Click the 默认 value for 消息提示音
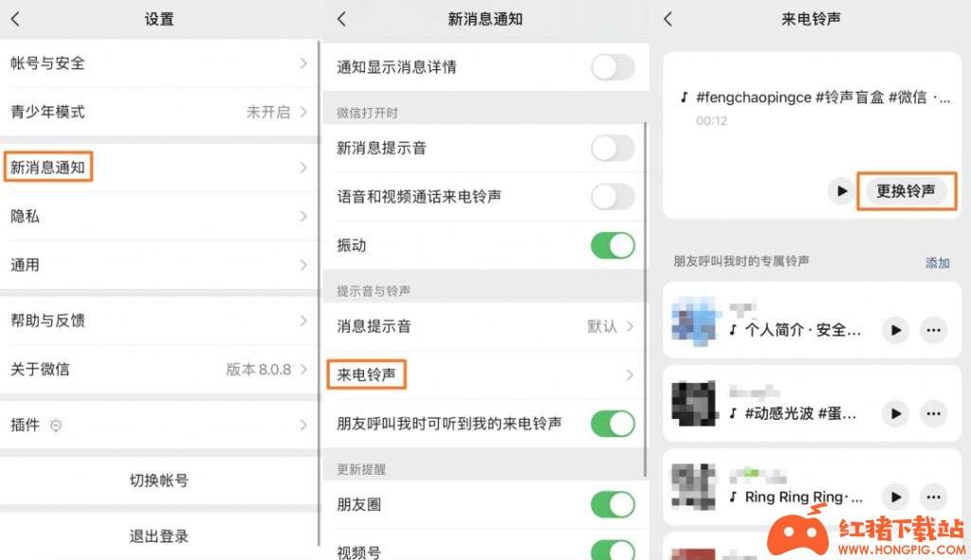The width and height of the screenshot is (971, 560). tap(602, 326)
